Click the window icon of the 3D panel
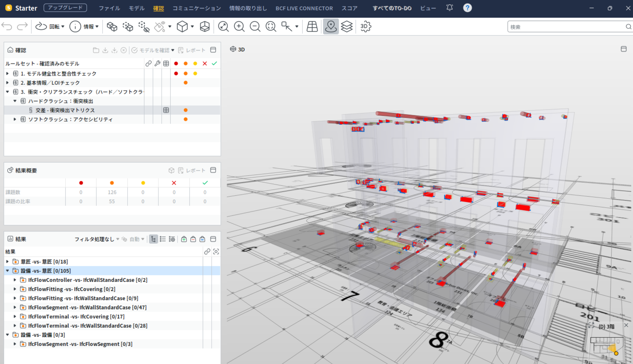 [624, 49]
